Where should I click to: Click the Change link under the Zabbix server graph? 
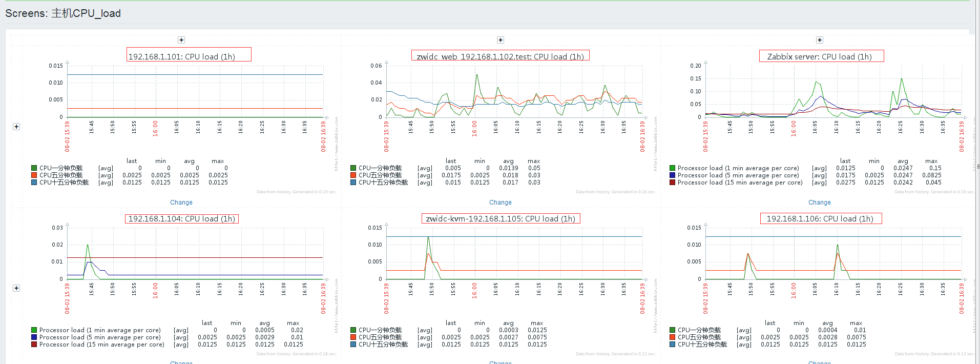point(820,203)
